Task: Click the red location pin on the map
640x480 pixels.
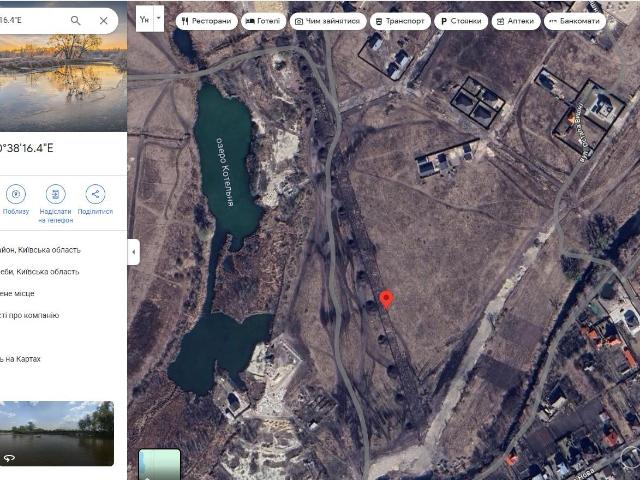Action: coord(387,299)
